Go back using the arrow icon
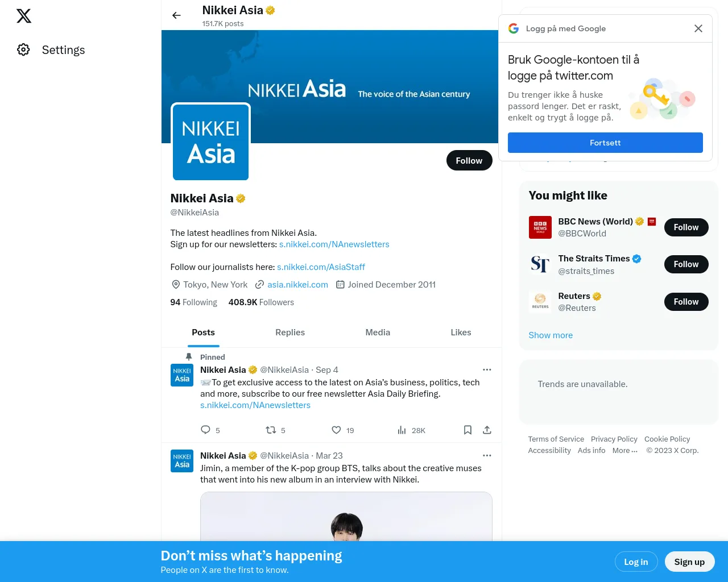728x582 pixels. pos(176,15)
